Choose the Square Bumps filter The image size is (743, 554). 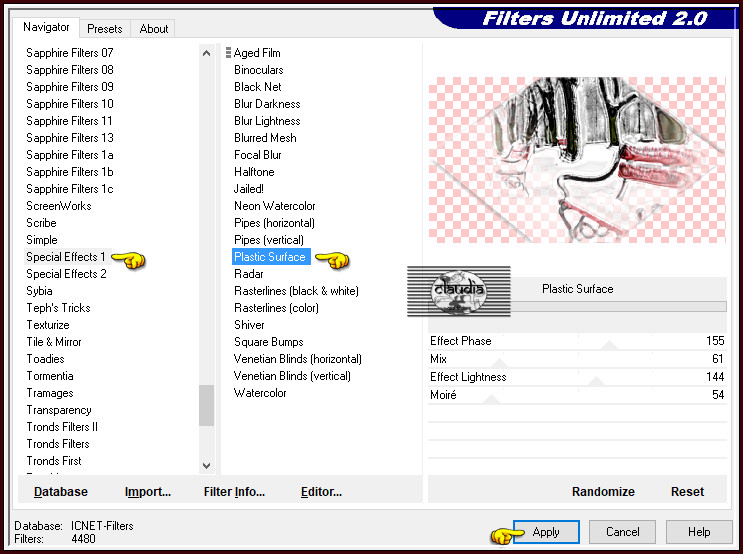click(269, 342)
